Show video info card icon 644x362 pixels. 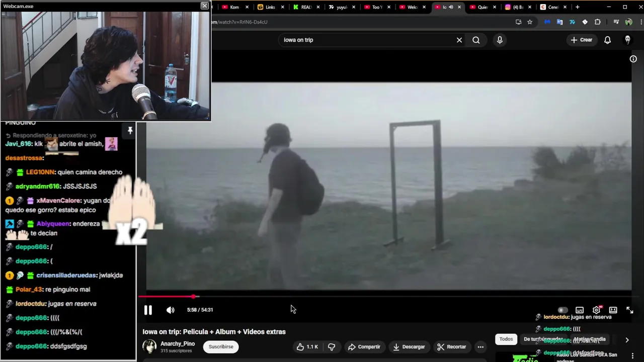(x=633, y=59)
